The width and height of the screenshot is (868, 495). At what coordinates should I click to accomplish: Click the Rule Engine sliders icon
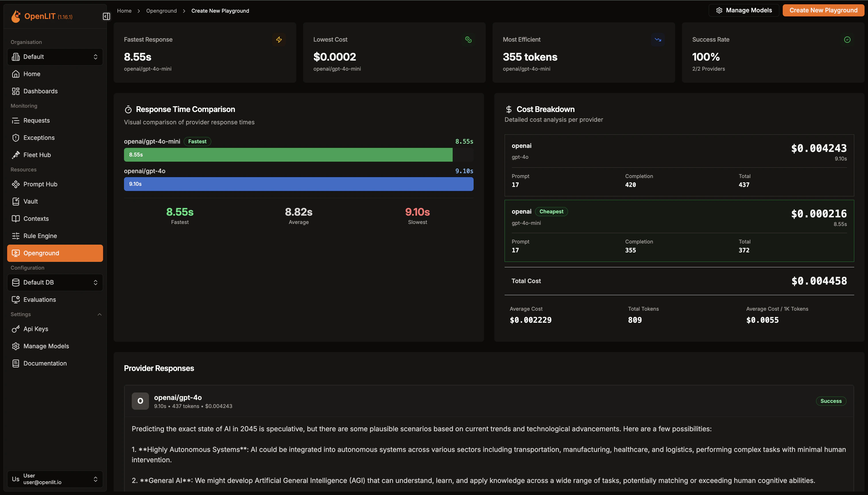coord(15,236)
